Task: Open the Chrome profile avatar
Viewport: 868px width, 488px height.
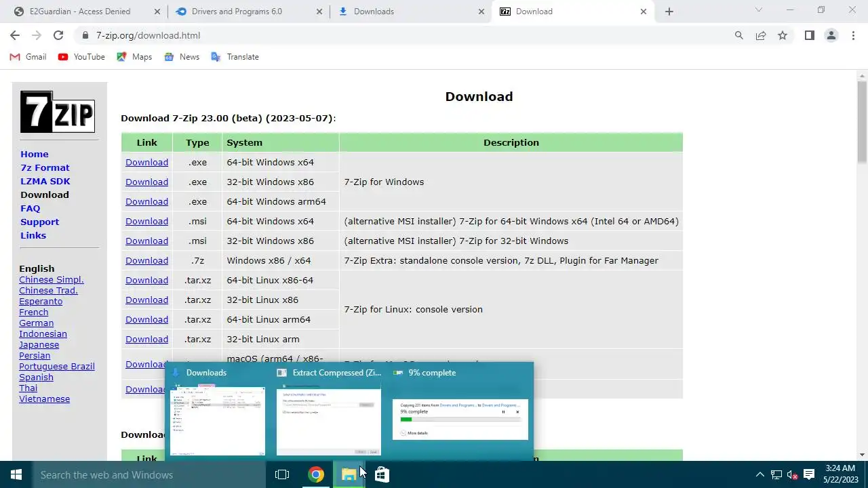Action: tap(831, 35)
